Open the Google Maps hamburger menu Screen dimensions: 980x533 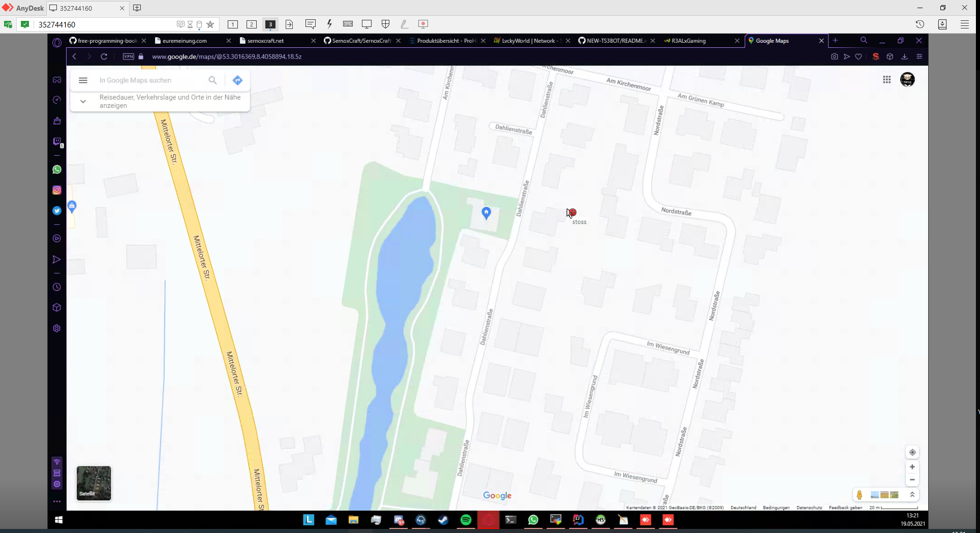pos(83,80)
